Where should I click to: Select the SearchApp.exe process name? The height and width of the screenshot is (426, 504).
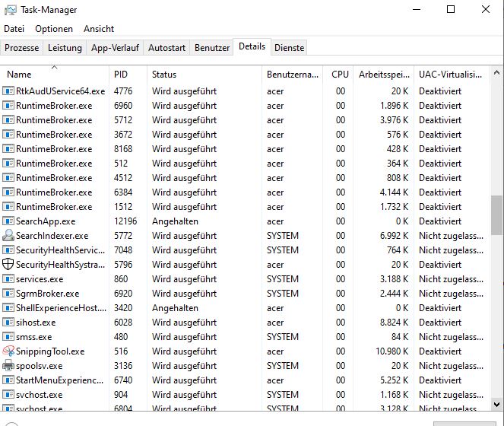[x=46, y=221]
